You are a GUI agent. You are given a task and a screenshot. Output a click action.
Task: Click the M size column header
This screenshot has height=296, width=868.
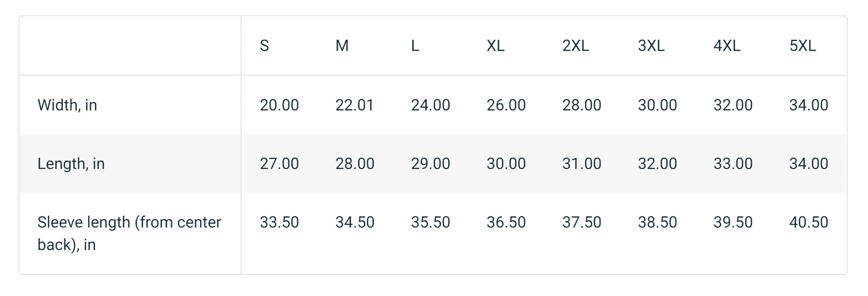click(342, 46)
